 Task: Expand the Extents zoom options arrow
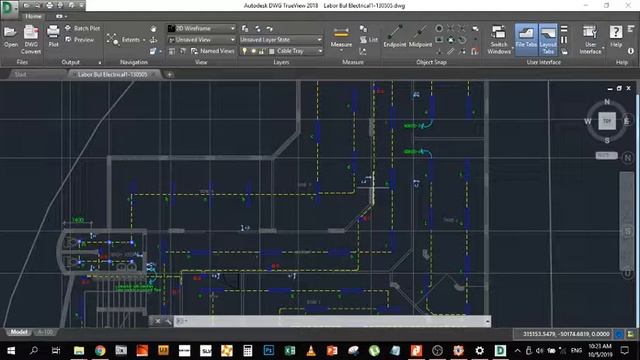(144, 40)
